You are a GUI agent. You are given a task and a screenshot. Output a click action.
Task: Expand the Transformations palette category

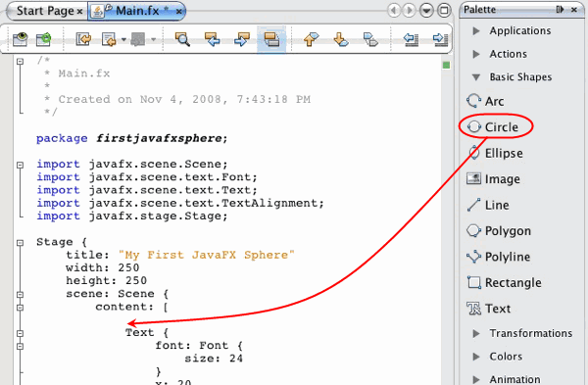[476, 333]
